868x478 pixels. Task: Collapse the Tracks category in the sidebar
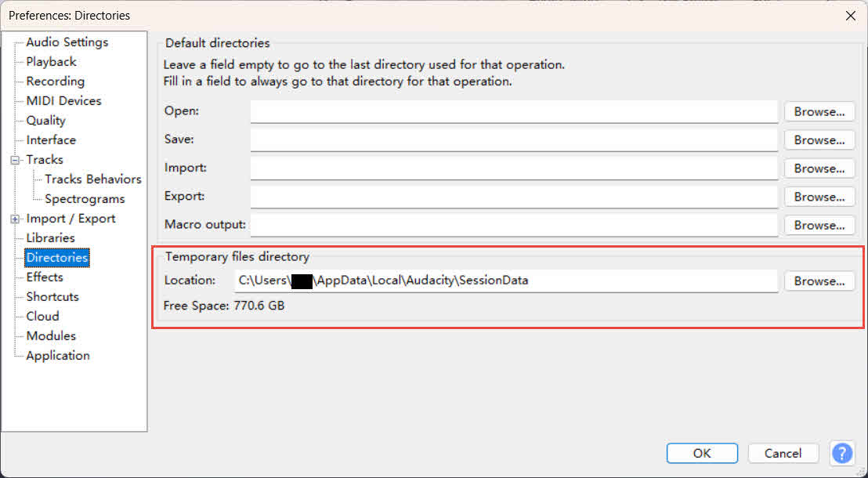pos(16,159)
